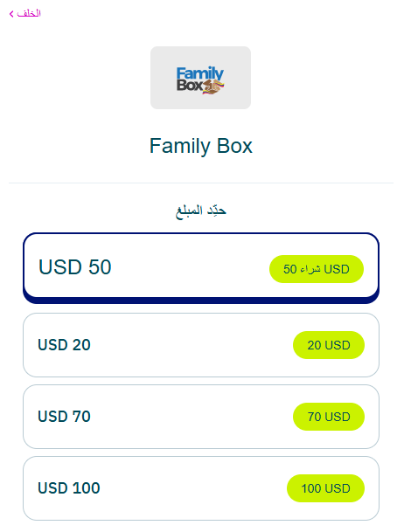
Task: Click the Family Box title text
Action: 201,146
